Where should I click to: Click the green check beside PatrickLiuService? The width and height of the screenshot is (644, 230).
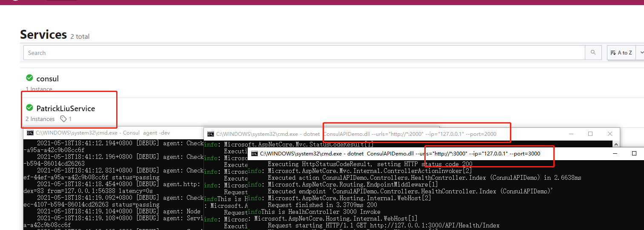(29, 108)
